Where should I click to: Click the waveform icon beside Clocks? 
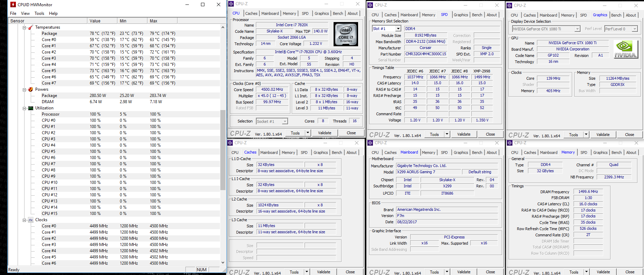pyautogui.click(x=31, y=220)
